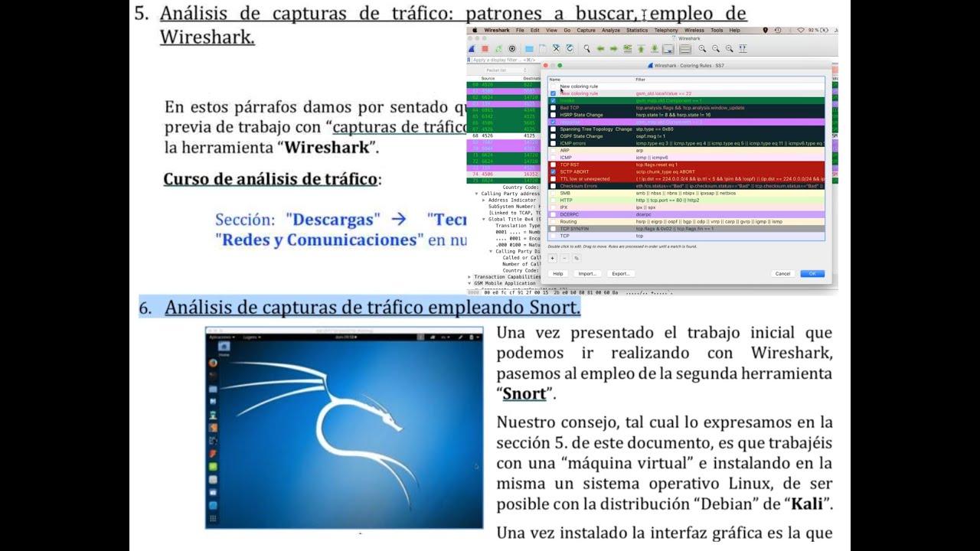Remove coloring rule with the minus button
980x551 pixels.
[564, 258]
